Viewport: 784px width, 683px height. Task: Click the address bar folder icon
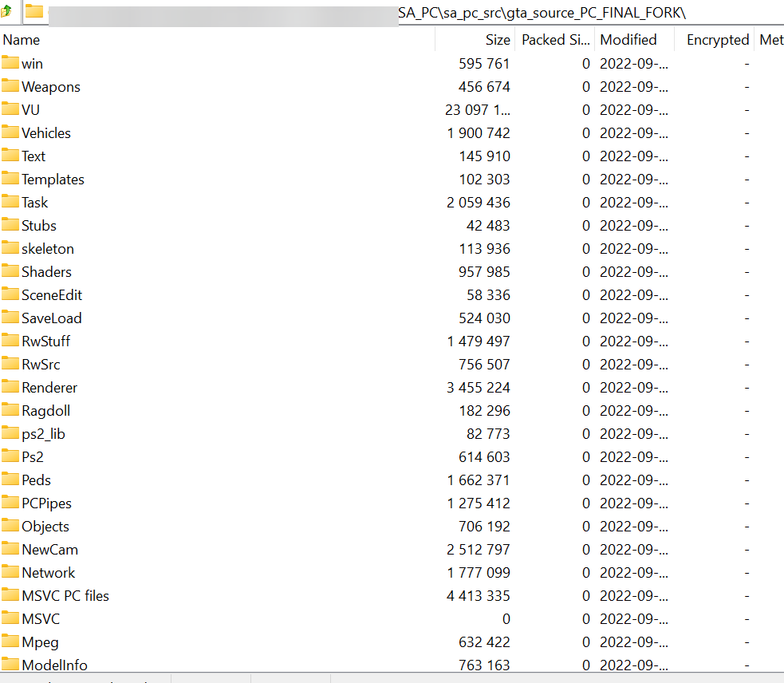point(34,10)
